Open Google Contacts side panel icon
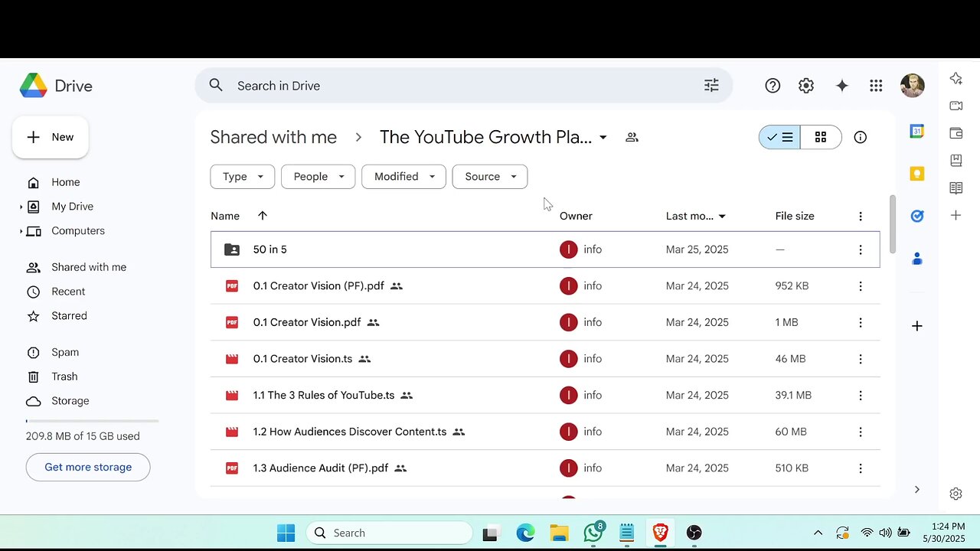This screenshot has width=980, height=551. point(916,259)
